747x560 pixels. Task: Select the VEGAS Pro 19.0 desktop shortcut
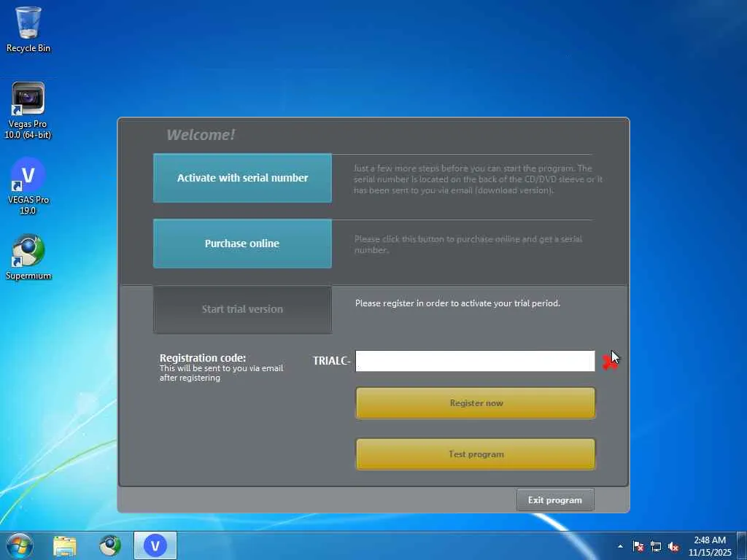coord(28,186)
